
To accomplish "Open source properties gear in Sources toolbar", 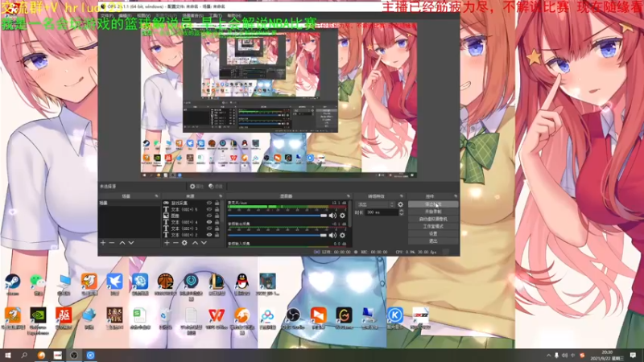I will click(x=184, y=243).
